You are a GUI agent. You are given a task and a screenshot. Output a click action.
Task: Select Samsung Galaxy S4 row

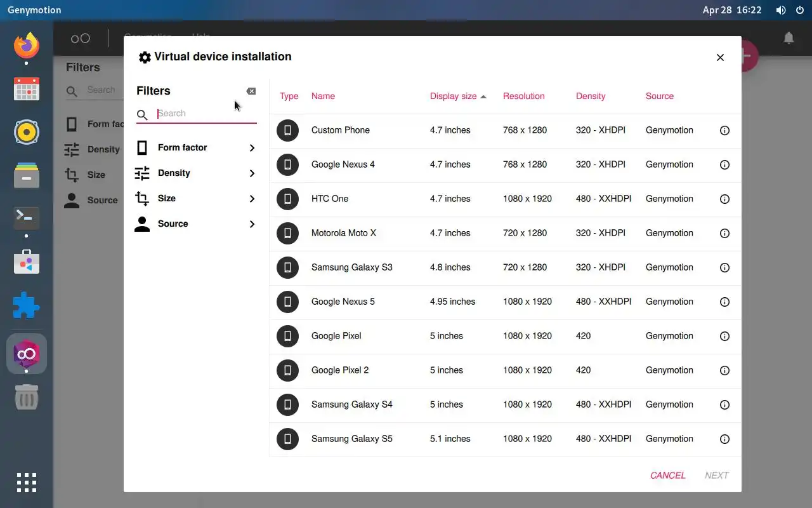[x=505, y=404]
